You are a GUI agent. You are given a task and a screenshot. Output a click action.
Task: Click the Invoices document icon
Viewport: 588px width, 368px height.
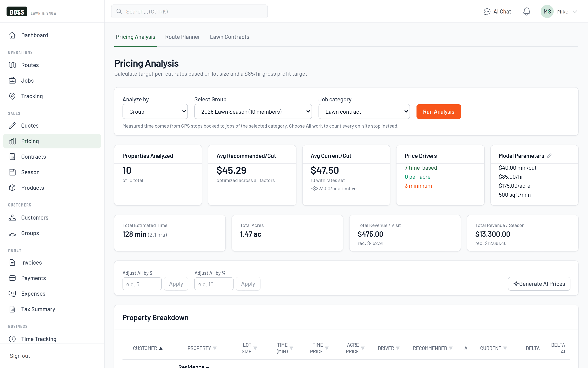pyautogui.click(x=12, y=263)
